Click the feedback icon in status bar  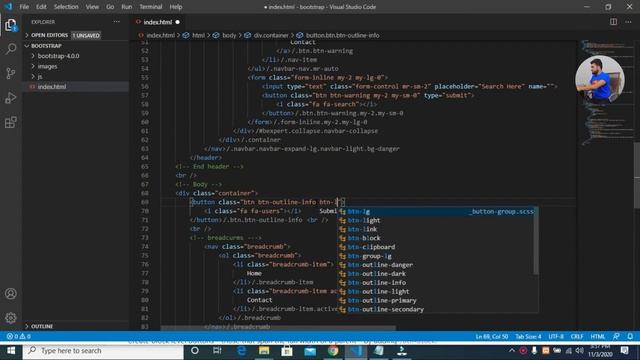tap(616, 337)
